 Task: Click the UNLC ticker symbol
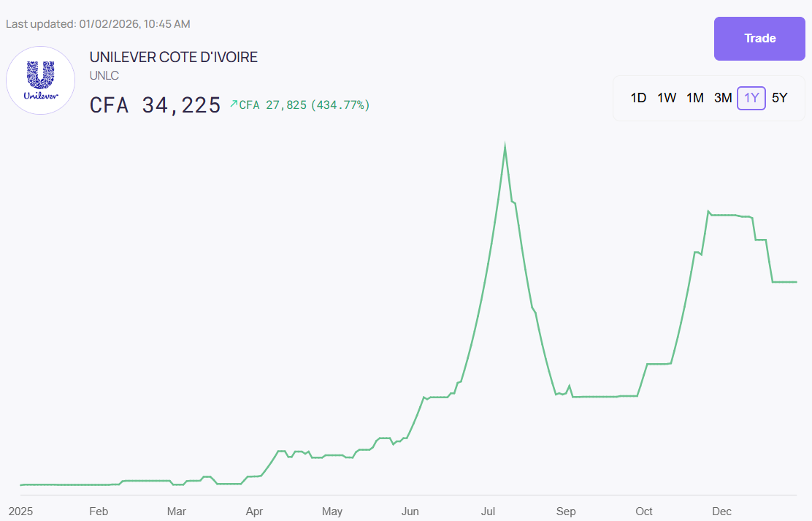[104, 75]
